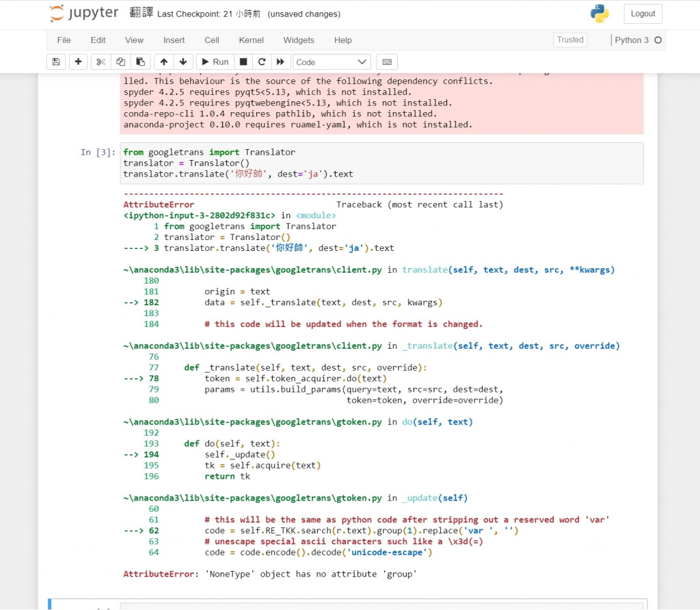The height and width of the screenshot is (610, 700).
Task: Click the <module> link text in traceback
Action: (x=316, y=215)
